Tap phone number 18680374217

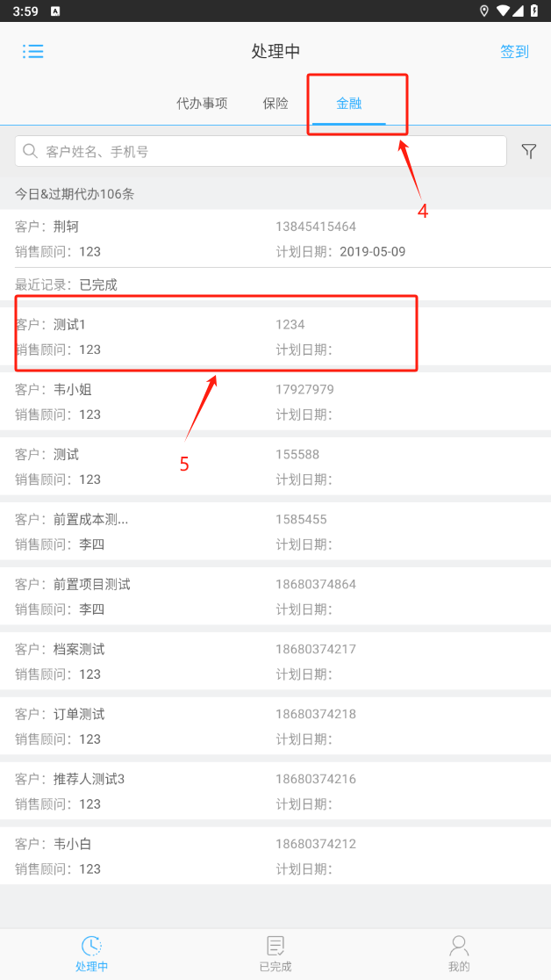point(316,650)
